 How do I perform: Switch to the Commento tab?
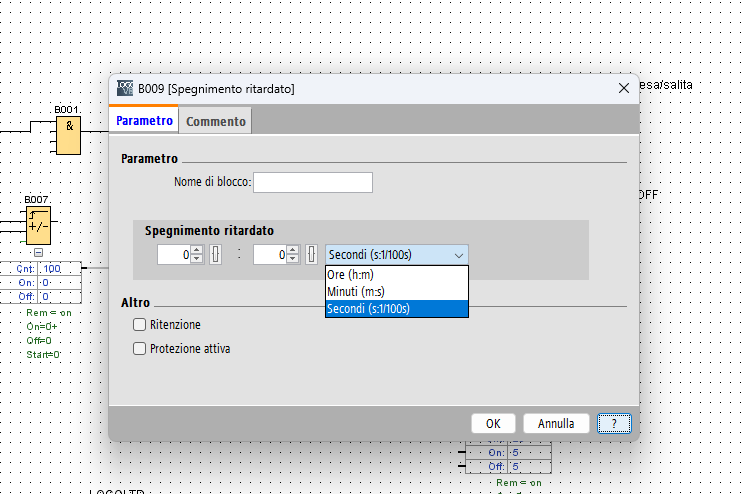215,121
